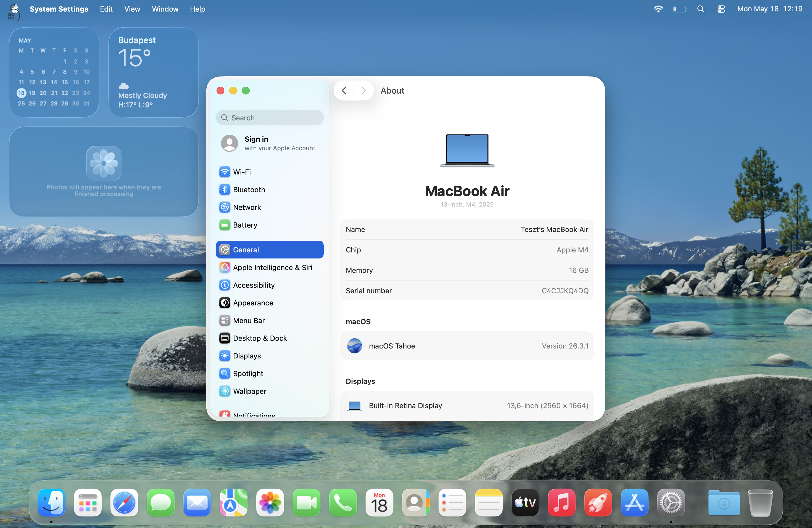The height and width of the screenshot is (528, 812).
Task: Click the 16 GB memory value
Action: point(579,270)
